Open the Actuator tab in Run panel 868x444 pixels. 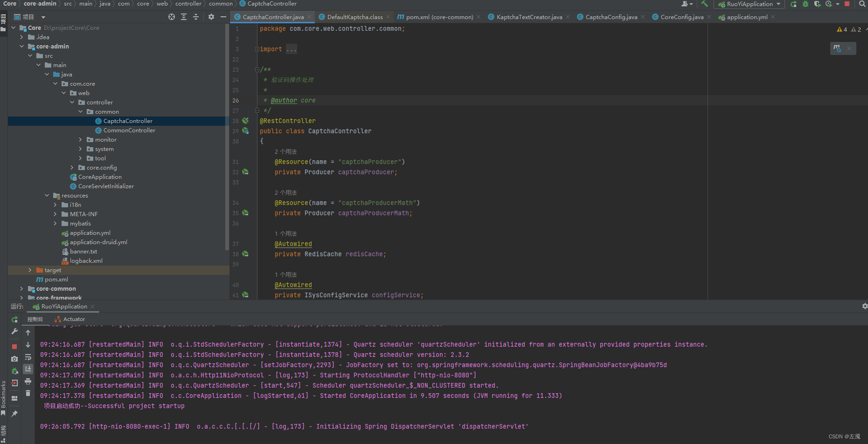pyautogui.click(x=70, y=319)
